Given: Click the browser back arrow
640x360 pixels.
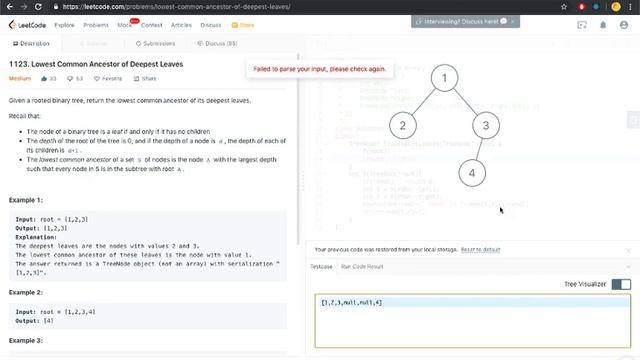Looking at the screenshot, I should click(10, 7).
